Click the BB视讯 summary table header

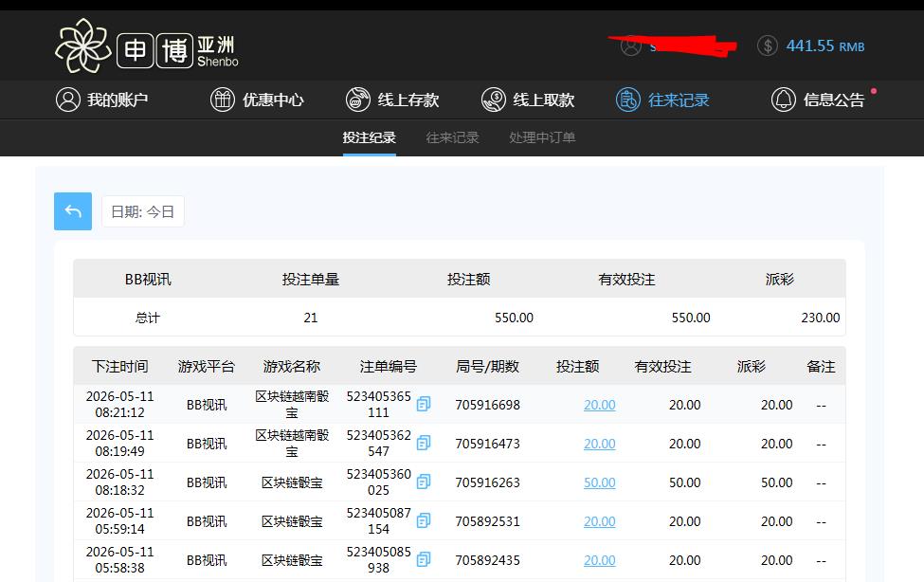pos(148,280)
